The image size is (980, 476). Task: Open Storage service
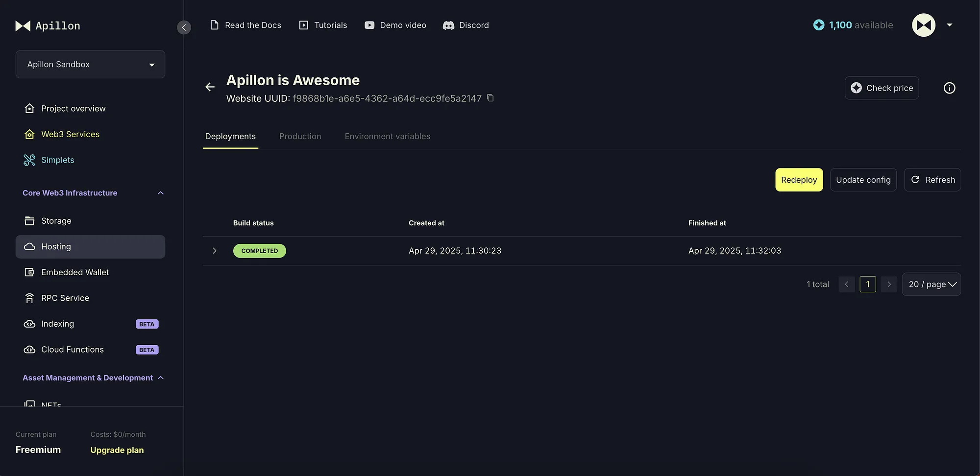[x=90, y=221]
